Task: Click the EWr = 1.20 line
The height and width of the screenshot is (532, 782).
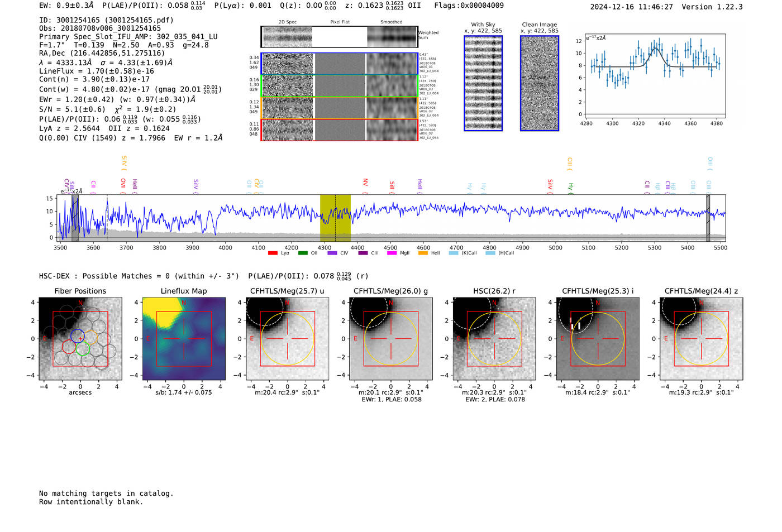Action: 117,99
